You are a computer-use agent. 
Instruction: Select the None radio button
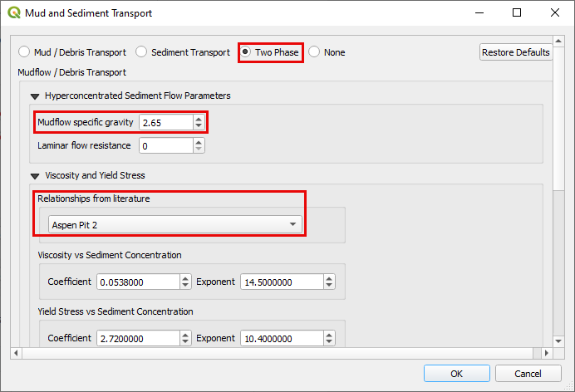(x=314, y=51)
